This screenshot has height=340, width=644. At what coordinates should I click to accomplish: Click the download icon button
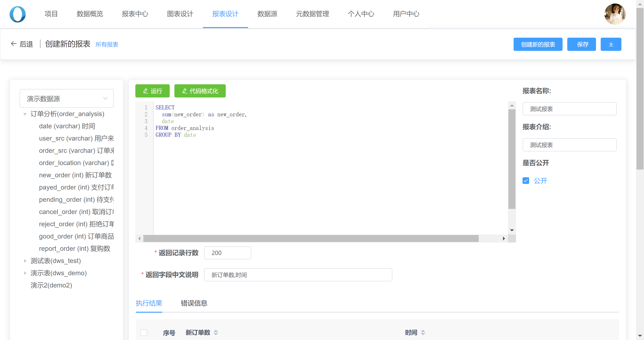611,44
